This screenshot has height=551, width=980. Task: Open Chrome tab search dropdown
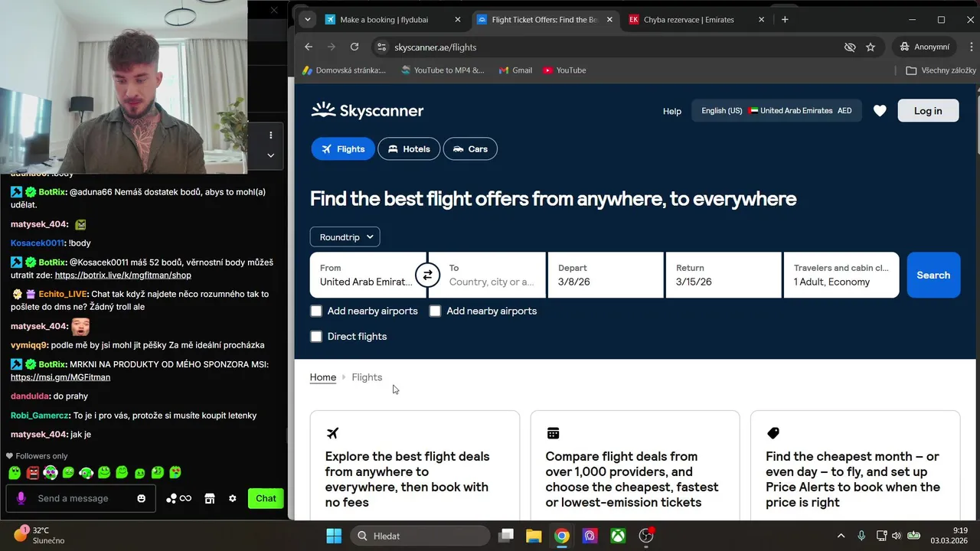point(308,19)
